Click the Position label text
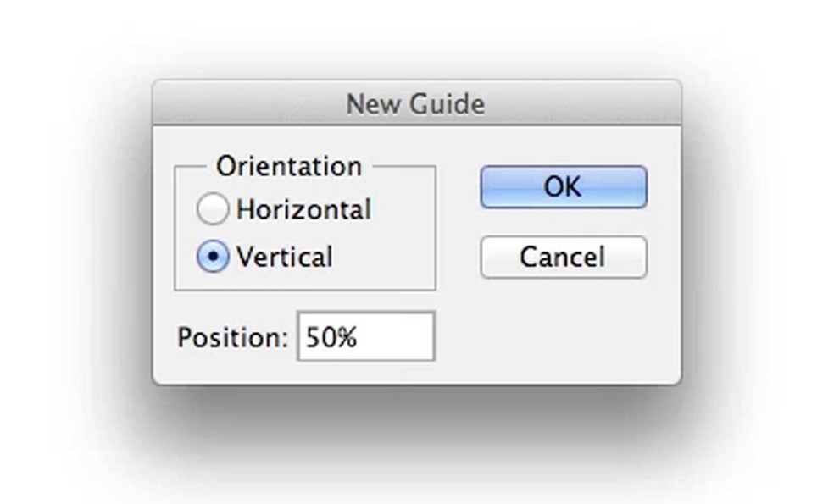Screen dimensions: 834x504 pyautogui.click(x=233, y=337)
